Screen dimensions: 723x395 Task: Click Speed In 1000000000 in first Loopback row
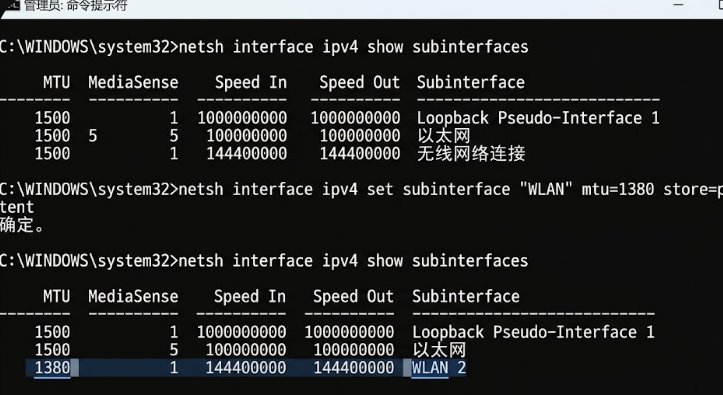(x=242, y=118)
